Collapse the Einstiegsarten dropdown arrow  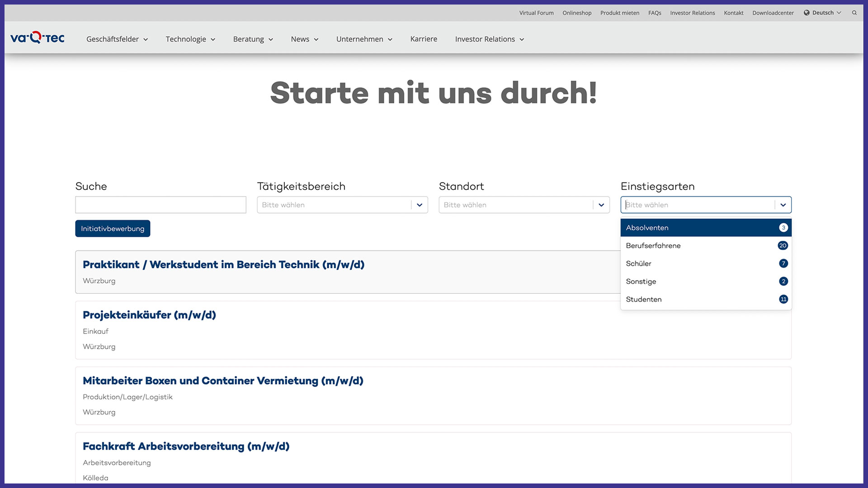pyautogui.click(x=783, y=205)
